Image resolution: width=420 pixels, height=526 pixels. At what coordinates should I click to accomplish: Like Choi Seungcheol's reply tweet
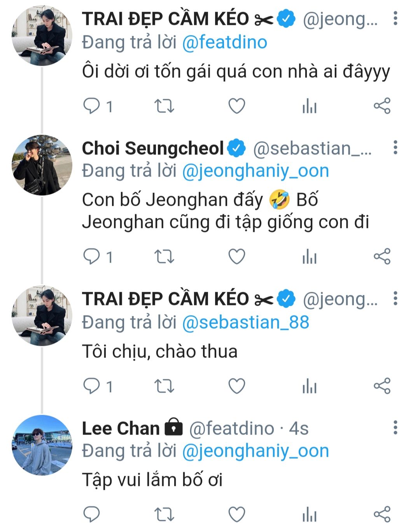click(x=236, y=257)
